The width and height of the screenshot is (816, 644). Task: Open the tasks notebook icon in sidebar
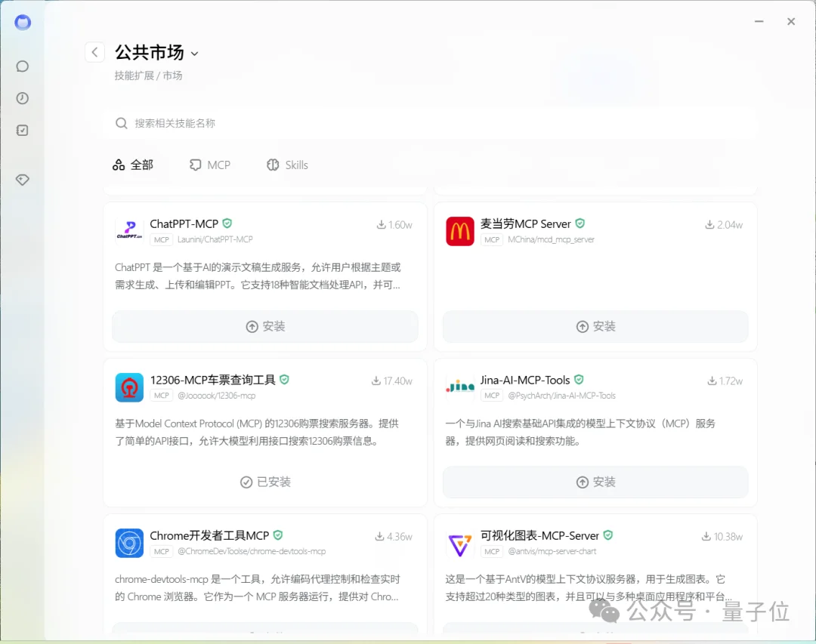[x=22, y=129]
